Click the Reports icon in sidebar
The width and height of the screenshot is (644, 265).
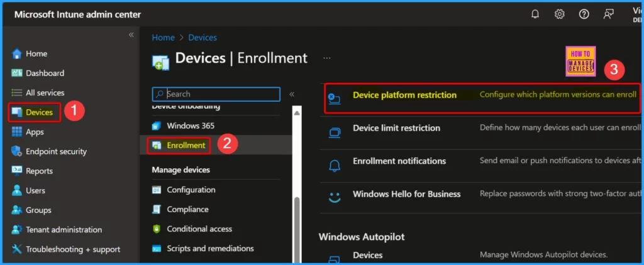point(17,171)
